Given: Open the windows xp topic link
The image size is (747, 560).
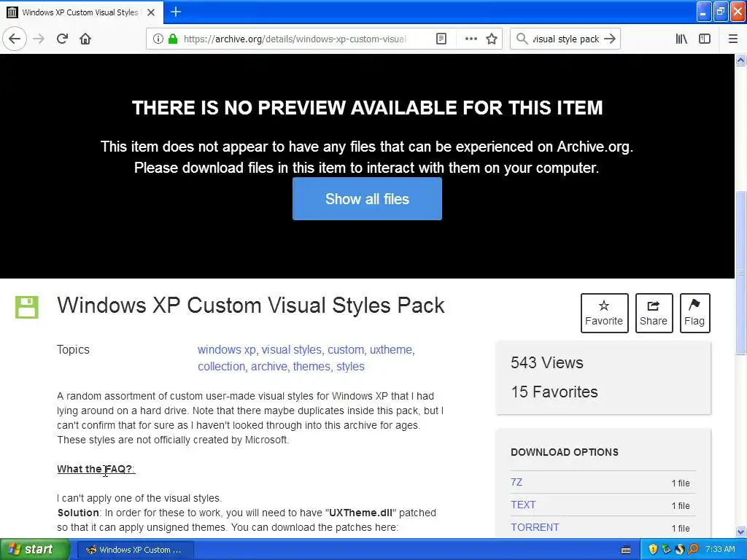Looking at the screenshot, I should pyautogui.click(x=227, y=349).
